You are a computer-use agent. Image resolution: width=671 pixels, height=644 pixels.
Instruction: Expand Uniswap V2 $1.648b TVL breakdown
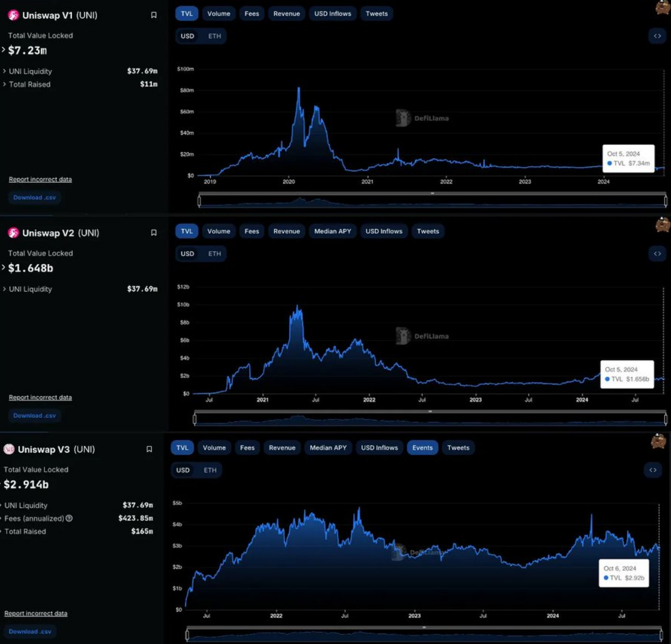click(4, 267)
